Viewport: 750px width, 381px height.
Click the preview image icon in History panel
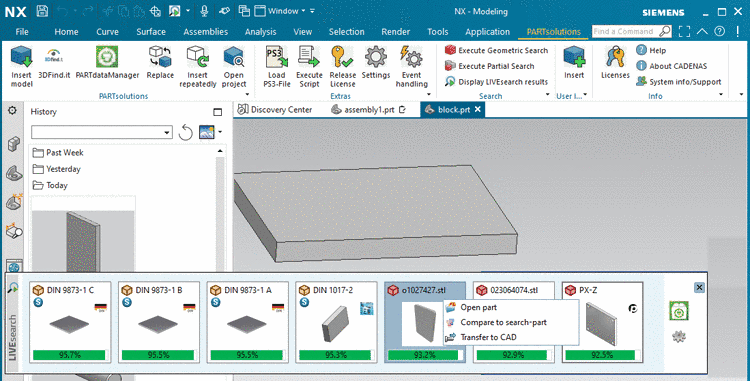pos(207,132)
